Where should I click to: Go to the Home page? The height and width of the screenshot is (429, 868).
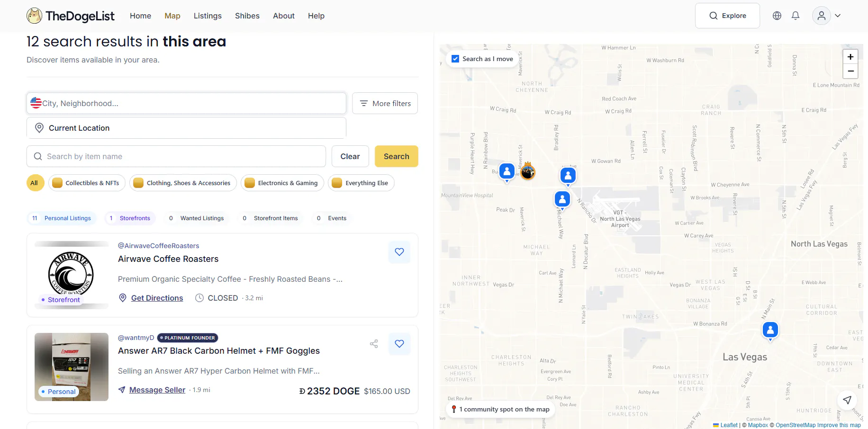[141, 16]
